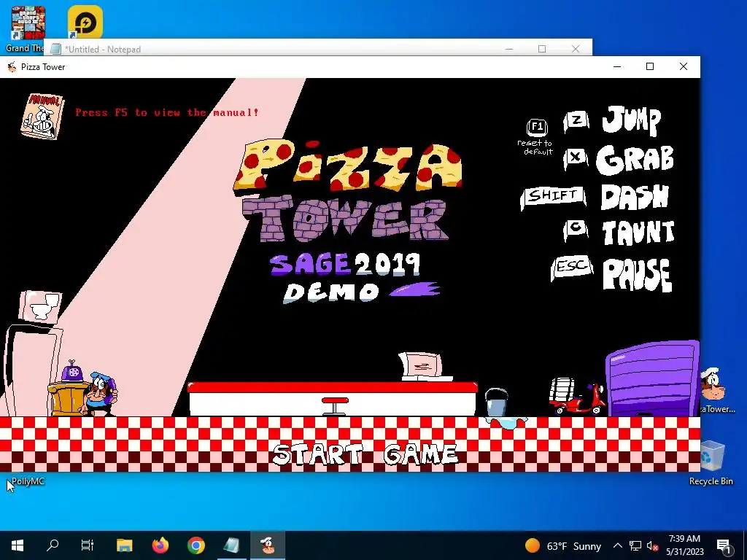Click the JUMP control label

(632, 120)
